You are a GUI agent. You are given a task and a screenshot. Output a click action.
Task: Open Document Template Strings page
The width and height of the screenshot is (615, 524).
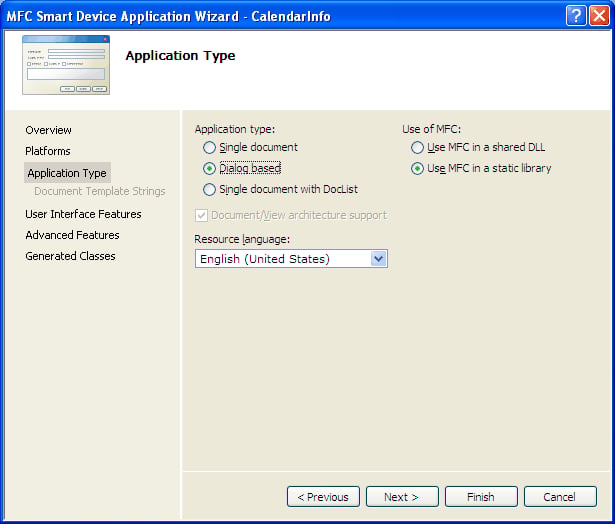point(100,191)
